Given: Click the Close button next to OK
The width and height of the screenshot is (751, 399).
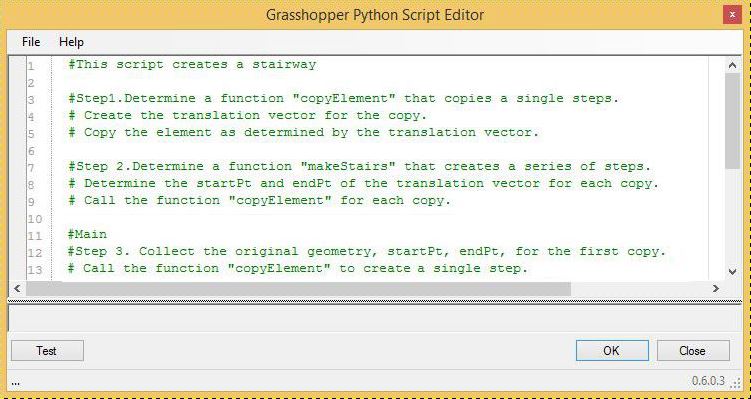Looking at the screenshot, I should [693, 351].
